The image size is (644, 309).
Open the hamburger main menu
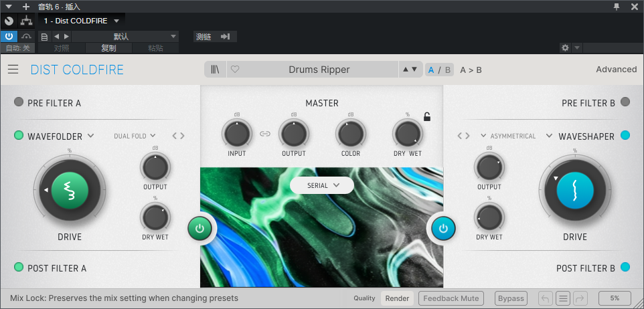[x=13, y=70]
